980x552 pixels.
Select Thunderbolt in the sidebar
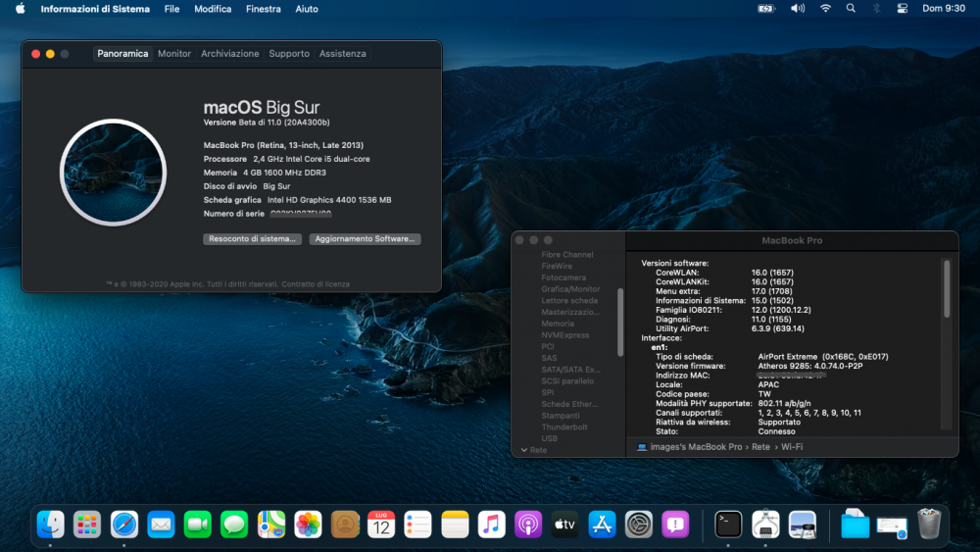[564, 427]
